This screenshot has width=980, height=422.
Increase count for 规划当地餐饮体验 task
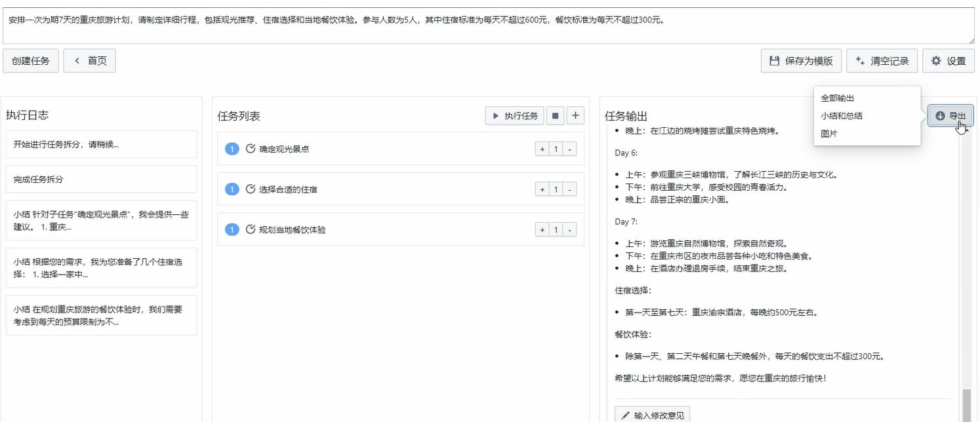click(542, 230)
